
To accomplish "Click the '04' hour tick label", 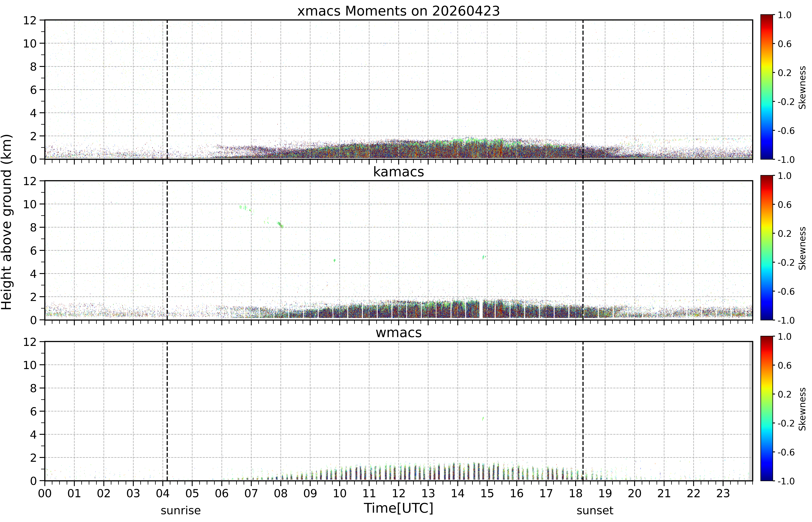I will (163, 493).
